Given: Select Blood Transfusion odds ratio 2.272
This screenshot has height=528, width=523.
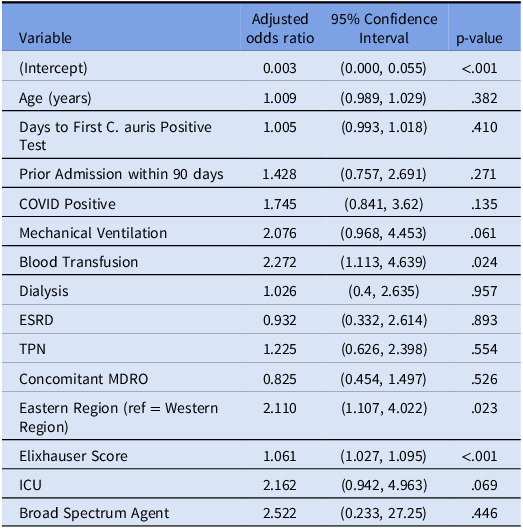Looking at the screenshot, I should pyautogui.click(x=280, y=262).
